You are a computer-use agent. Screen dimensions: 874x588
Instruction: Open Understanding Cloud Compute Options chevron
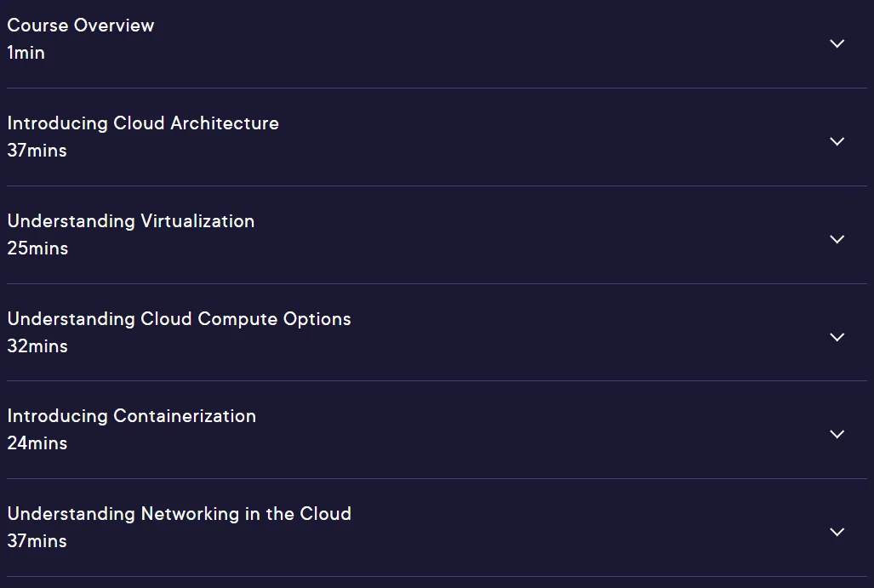coord(837,337)
